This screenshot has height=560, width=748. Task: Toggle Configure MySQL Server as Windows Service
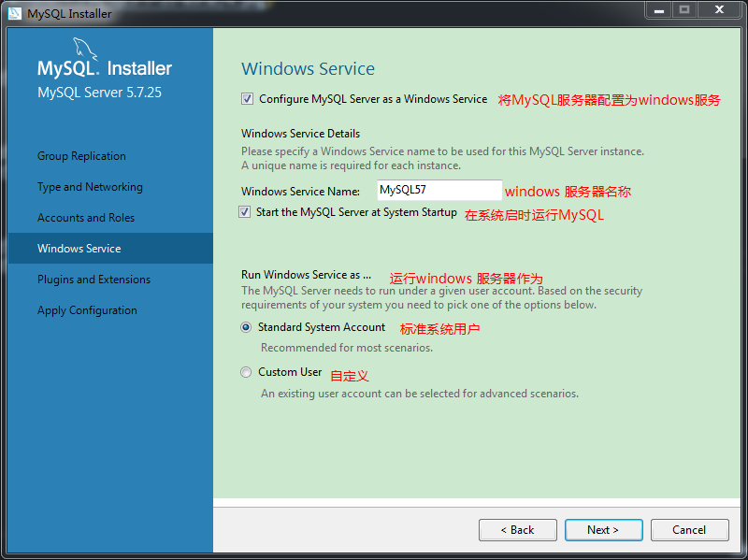[247, 99]
